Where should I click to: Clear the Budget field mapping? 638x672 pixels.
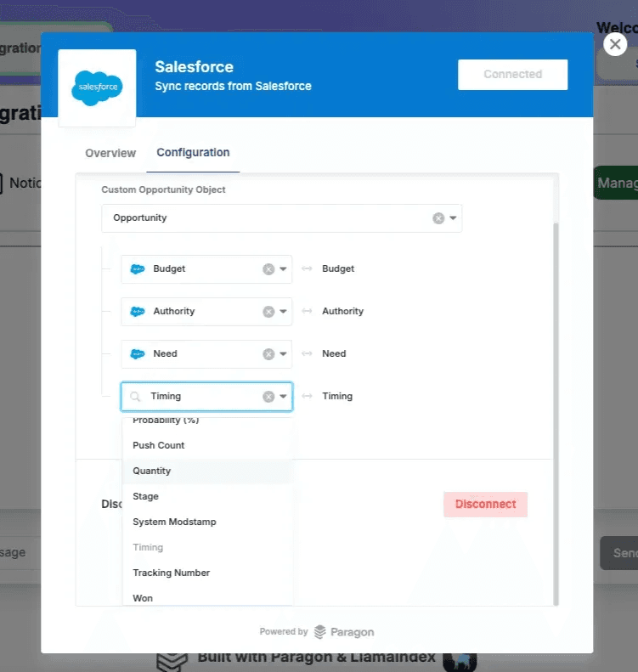(x=268, y=269)
